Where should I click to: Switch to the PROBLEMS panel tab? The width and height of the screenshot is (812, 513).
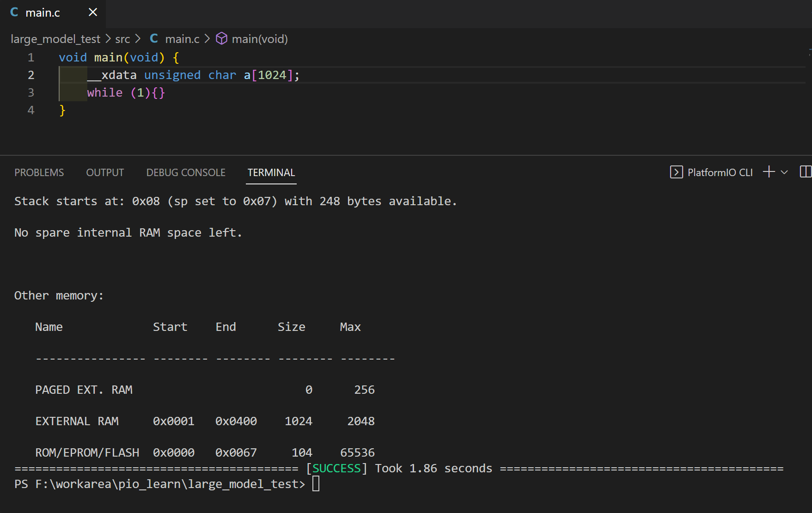point(39,172)
